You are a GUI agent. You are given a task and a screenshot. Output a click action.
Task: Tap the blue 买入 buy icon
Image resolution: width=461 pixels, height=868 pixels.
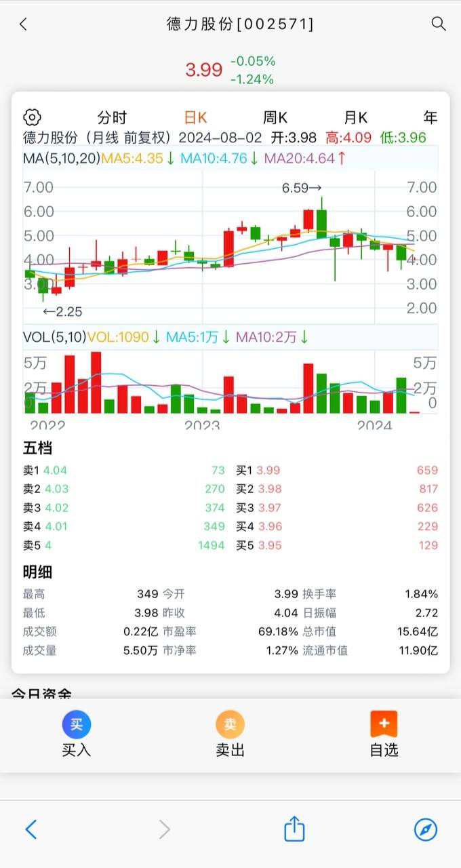77,724
